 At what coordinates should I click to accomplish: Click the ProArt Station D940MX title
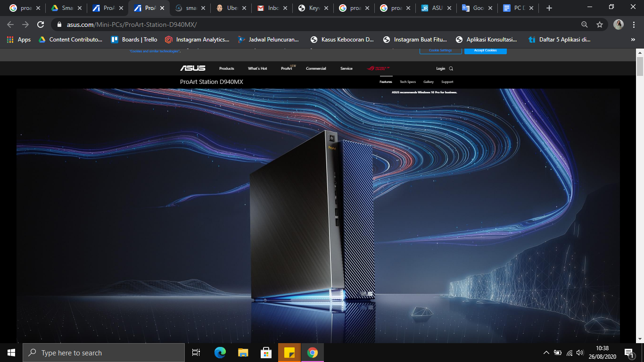click(212, 82)
